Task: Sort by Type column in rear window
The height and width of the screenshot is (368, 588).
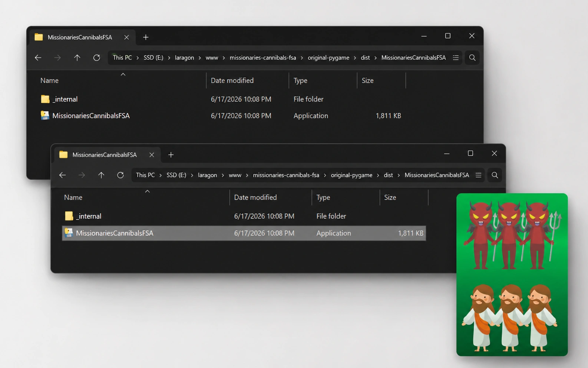Action: [300, 80]
